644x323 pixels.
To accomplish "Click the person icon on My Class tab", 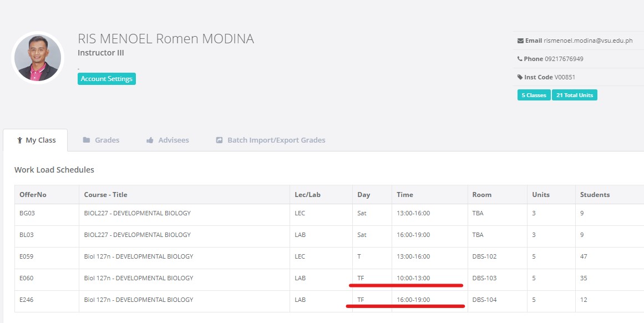I will 19,140.
